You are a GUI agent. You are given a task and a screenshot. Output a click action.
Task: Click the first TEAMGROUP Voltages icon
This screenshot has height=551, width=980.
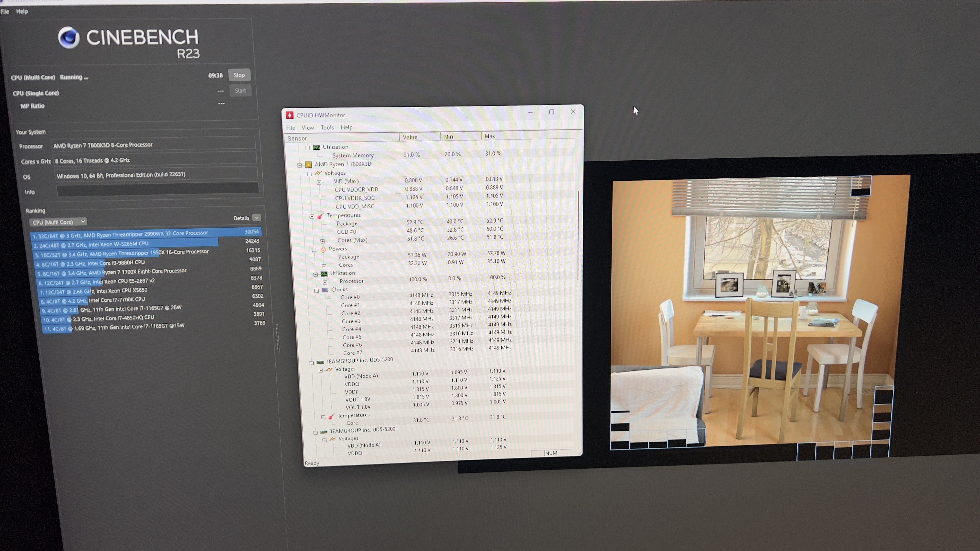[x=329, y=370]
